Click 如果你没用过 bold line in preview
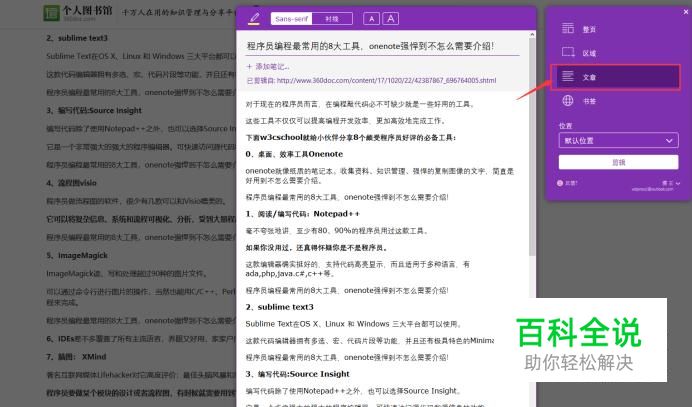 click(x=316, y=248)
